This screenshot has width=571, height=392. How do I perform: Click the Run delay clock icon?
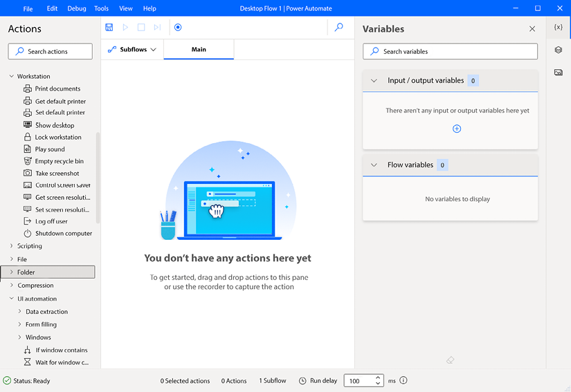302,381
